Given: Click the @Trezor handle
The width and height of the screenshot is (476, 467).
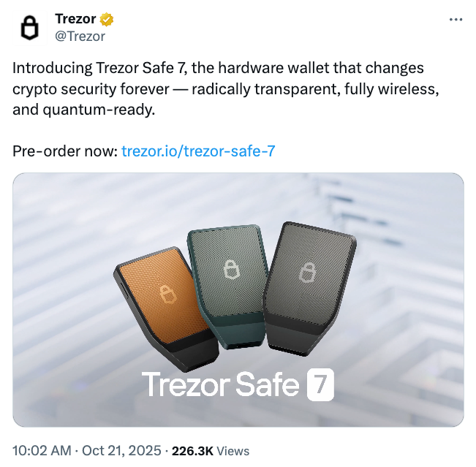Looking at the screenshot, I should pos(80,35).
